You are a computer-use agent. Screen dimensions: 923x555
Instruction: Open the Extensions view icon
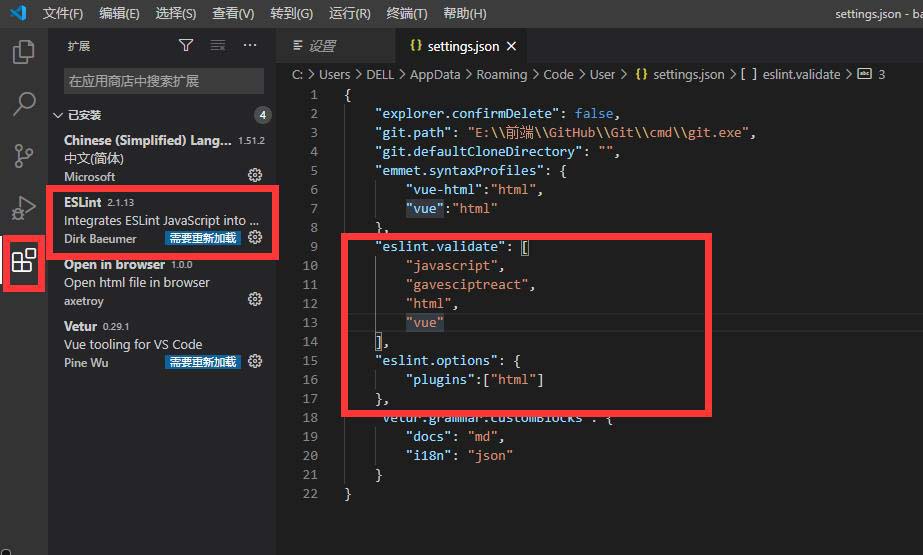24,261
